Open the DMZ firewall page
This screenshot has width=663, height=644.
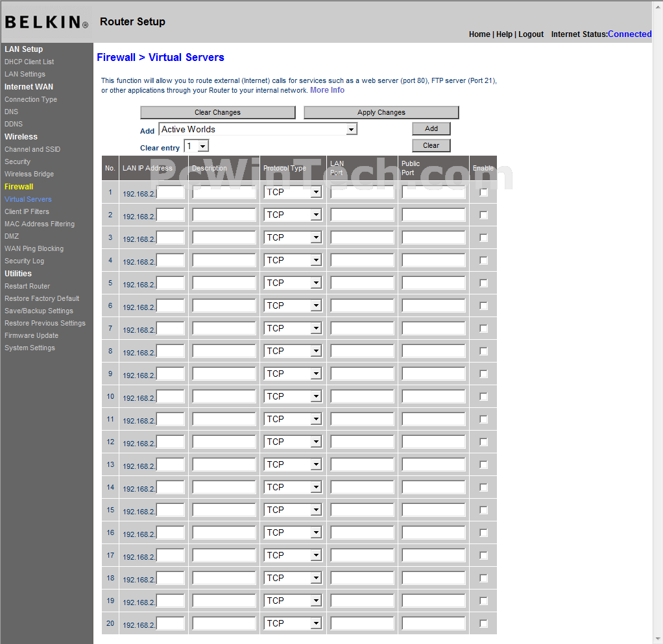[12, 236]
